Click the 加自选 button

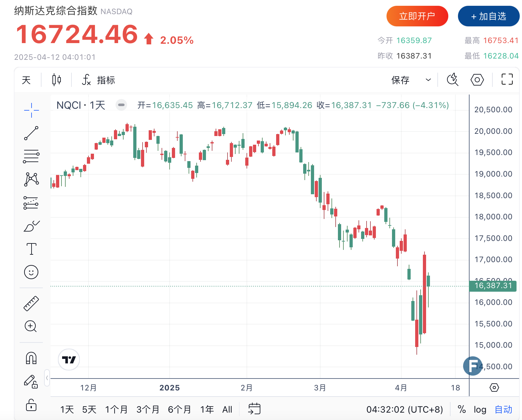click(489, 16)
